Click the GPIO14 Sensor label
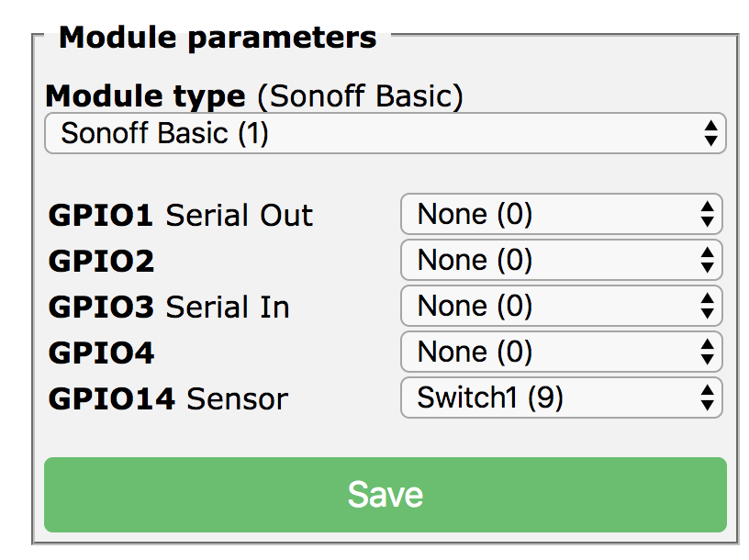Image resolution: width=749 pixels, height=560 pixels. coord(169,398)
